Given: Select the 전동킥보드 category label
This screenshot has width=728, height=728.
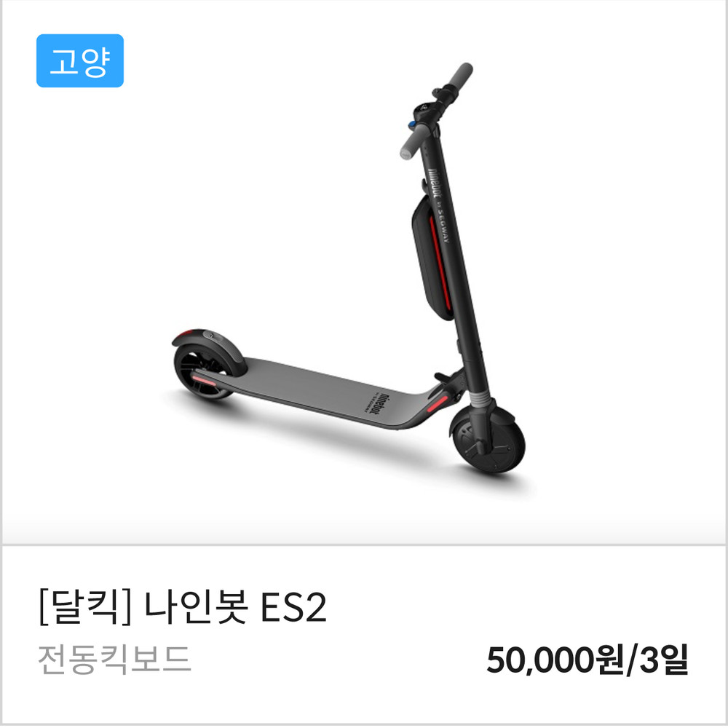Looking at the screenshot, I should pos(114,660).
